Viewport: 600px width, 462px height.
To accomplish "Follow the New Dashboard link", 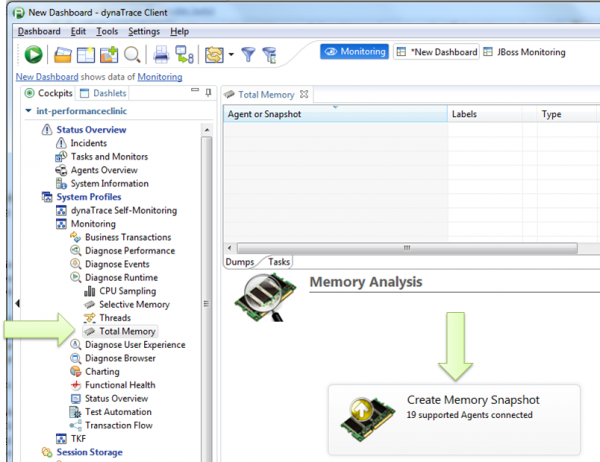I will (x=47, y=77).
